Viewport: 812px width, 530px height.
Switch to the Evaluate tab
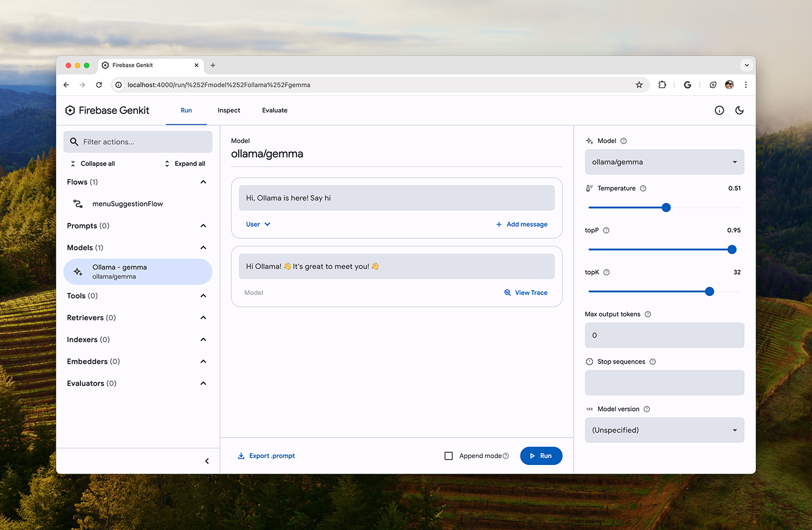(274, 110)
